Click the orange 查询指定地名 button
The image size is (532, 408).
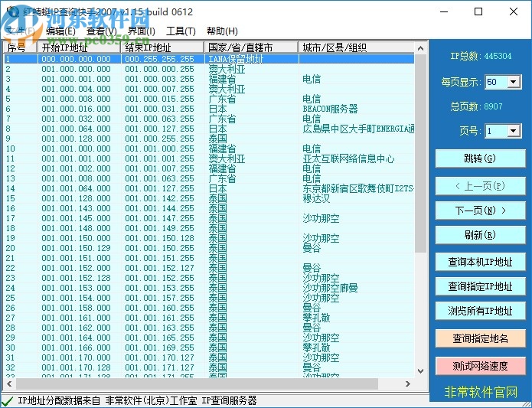pyautogui.click(x=480, y=338)
